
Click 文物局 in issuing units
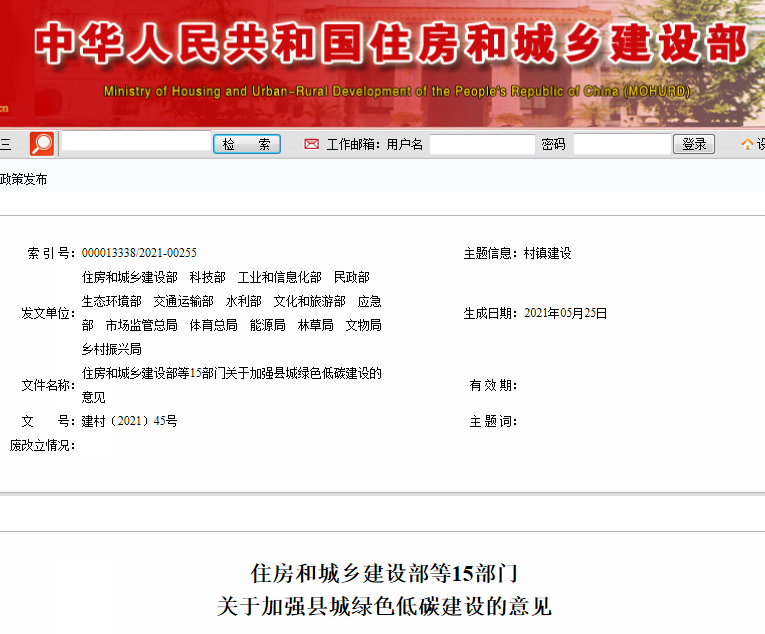pos(363,325)
